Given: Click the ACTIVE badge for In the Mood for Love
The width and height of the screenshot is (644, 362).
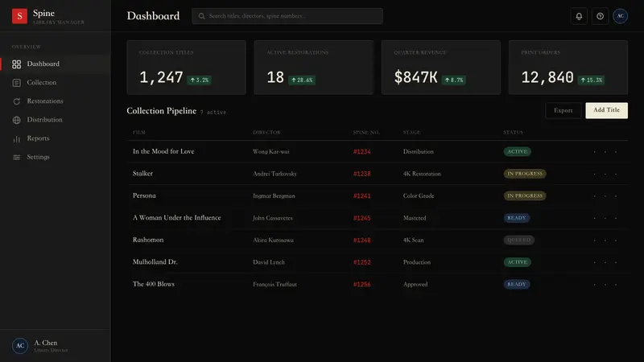Looking at the screenshot, I should click(x=517, y=152).
